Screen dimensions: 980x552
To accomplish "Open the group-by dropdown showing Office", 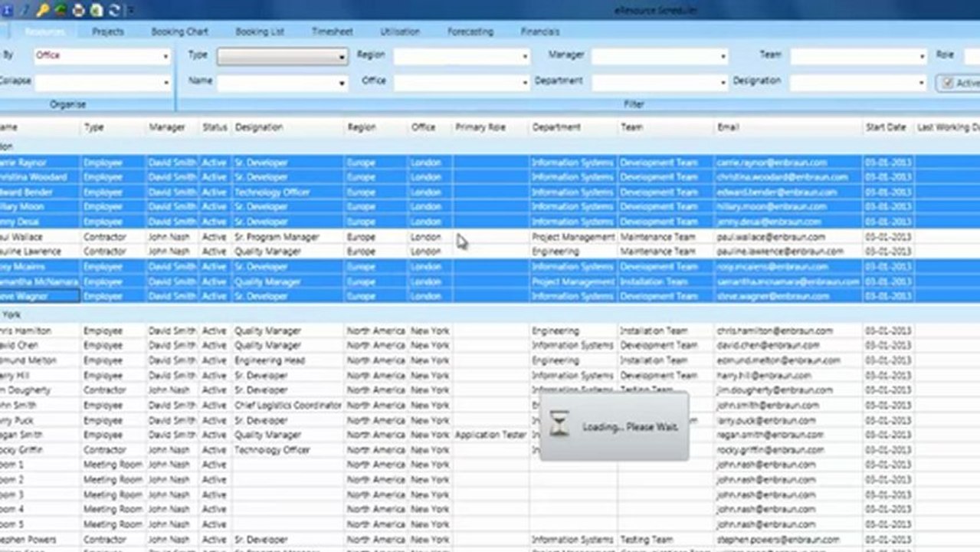I will 103,56.
